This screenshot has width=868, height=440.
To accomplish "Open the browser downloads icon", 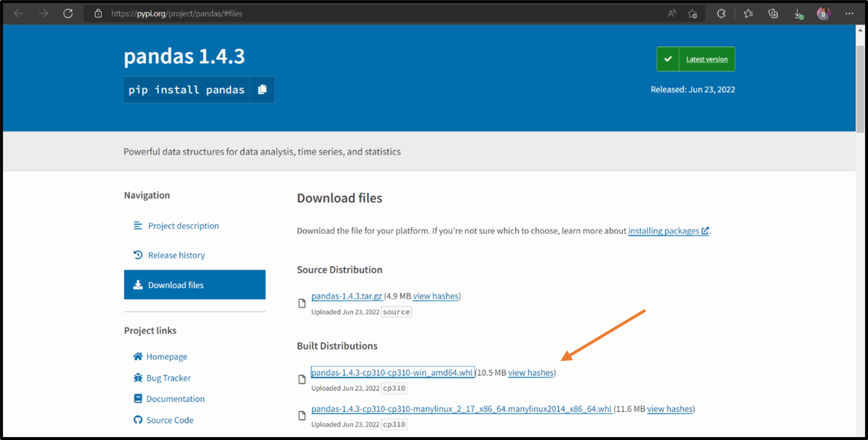I will (798, 14).
